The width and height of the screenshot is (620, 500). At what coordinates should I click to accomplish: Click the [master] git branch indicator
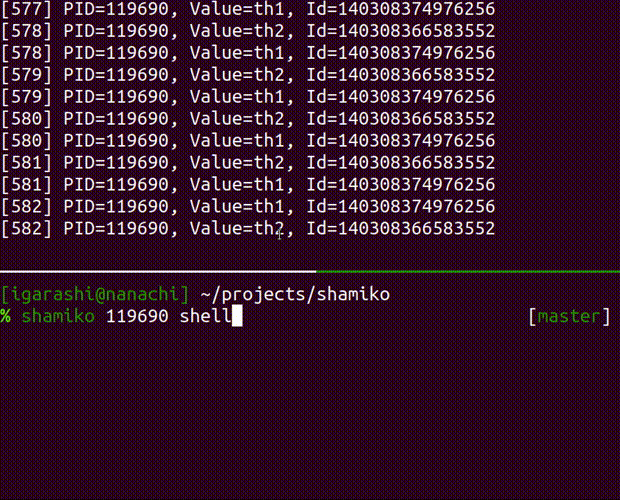(569, 316)
